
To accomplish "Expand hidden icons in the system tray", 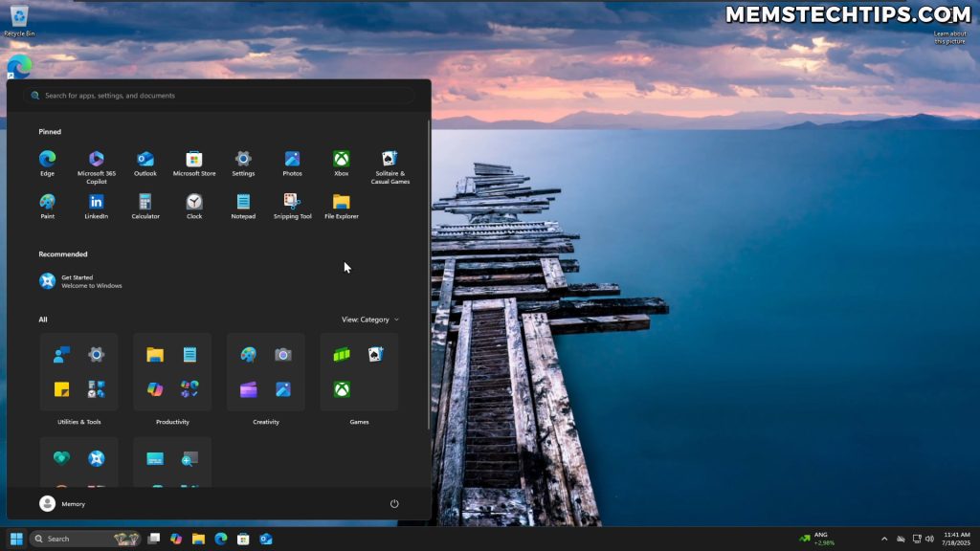I will pos(882,539).
